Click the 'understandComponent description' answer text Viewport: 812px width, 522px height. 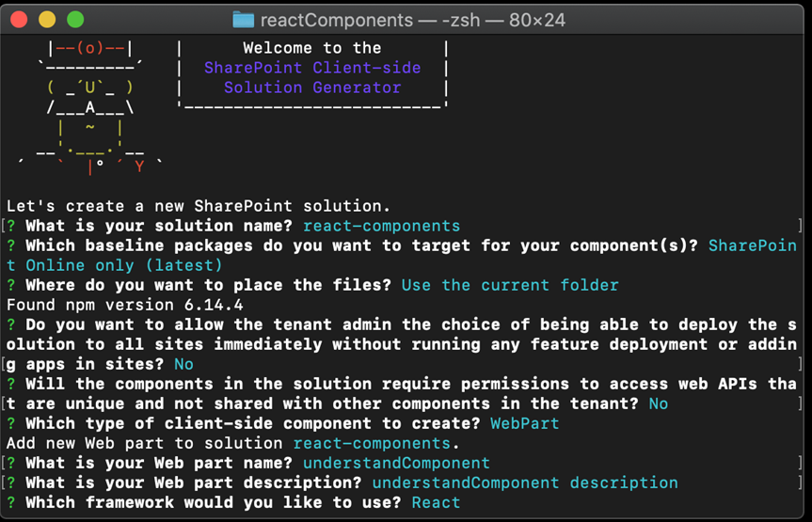(525, 483)
